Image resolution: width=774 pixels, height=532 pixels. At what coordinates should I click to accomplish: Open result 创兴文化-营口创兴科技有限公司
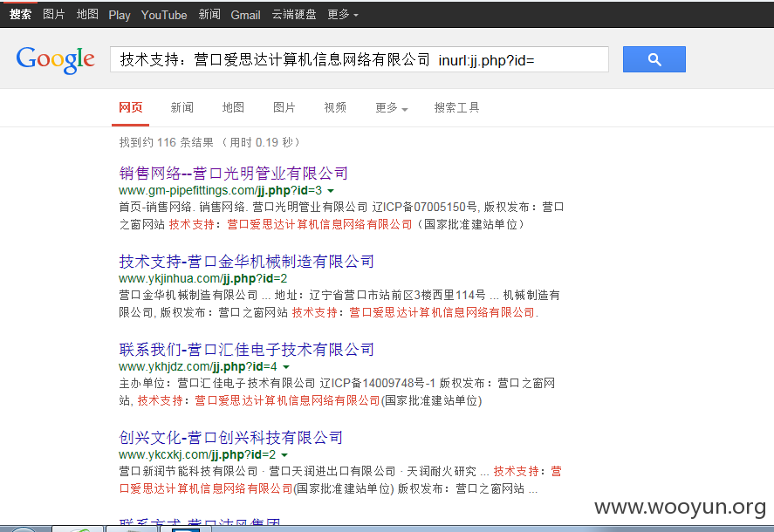click(x=230, y=437)
